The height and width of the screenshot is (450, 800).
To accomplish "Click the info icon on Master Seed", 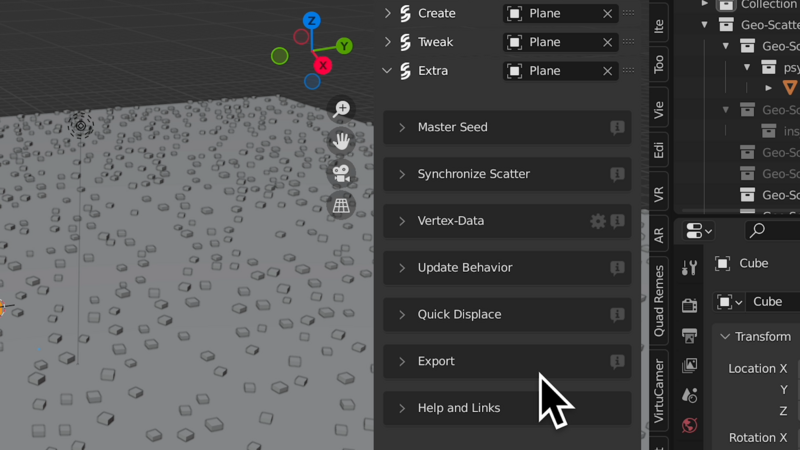I will tap(617, 127).
